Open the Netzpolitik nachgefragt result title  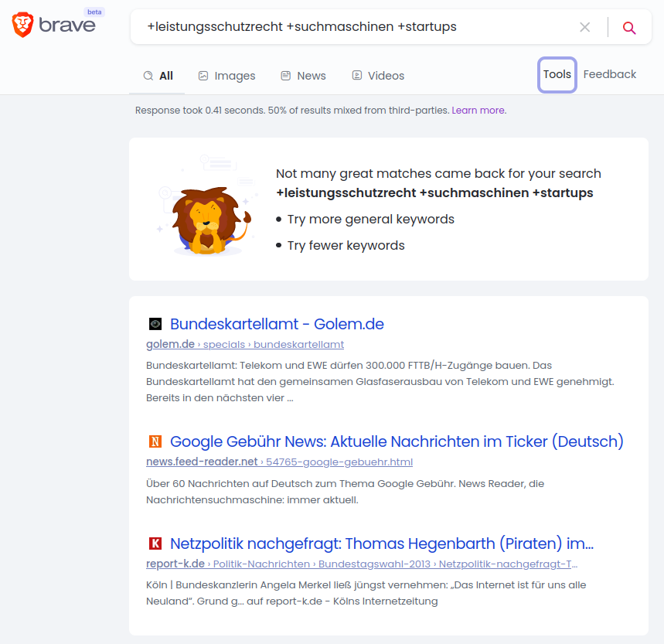(382, 543)
